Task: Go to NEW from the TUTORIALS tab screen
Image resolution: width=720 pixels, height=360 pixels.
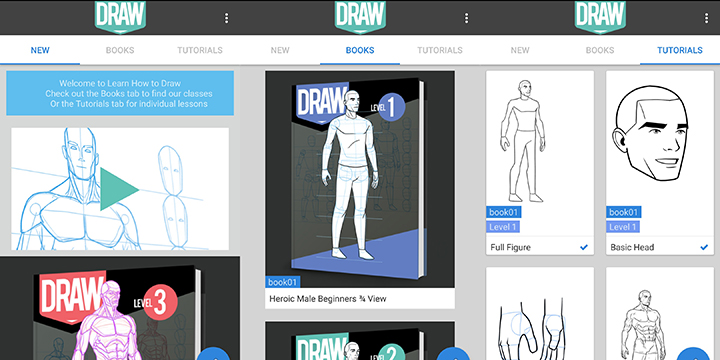Action: (520, 50)
